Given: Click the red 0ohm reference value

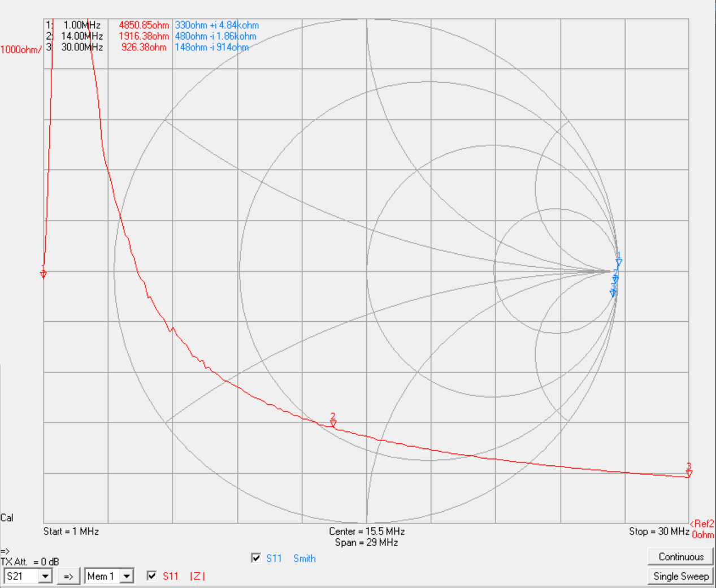Looking at the screenshot, I should click(703, 535).
